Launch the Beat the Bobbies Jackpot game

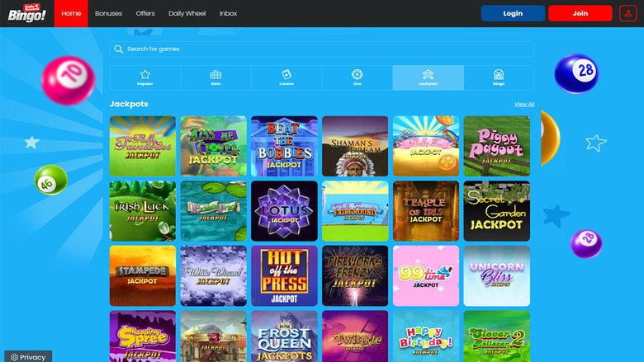tap(284, 146)
